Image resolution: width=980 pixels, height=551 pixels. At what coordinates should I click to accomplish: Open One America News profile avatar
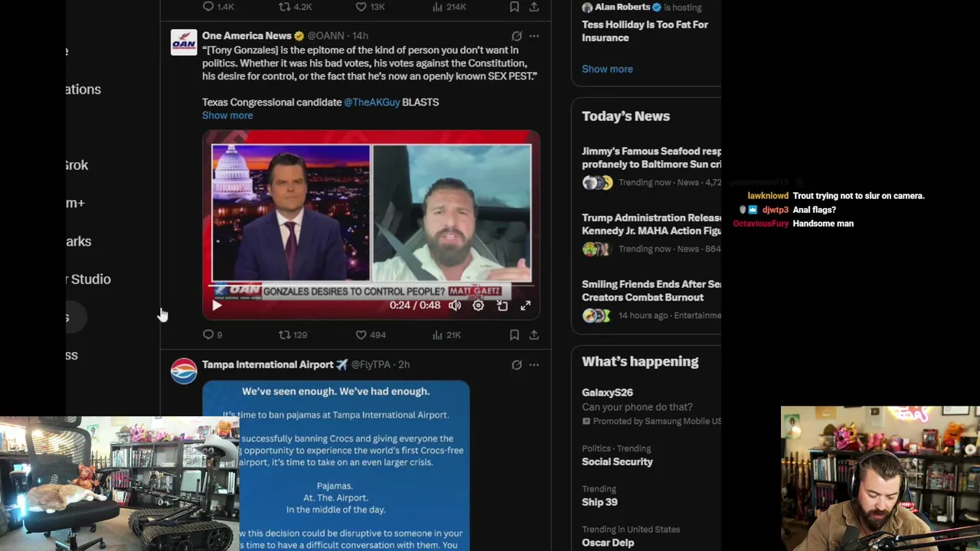point(184,43)
